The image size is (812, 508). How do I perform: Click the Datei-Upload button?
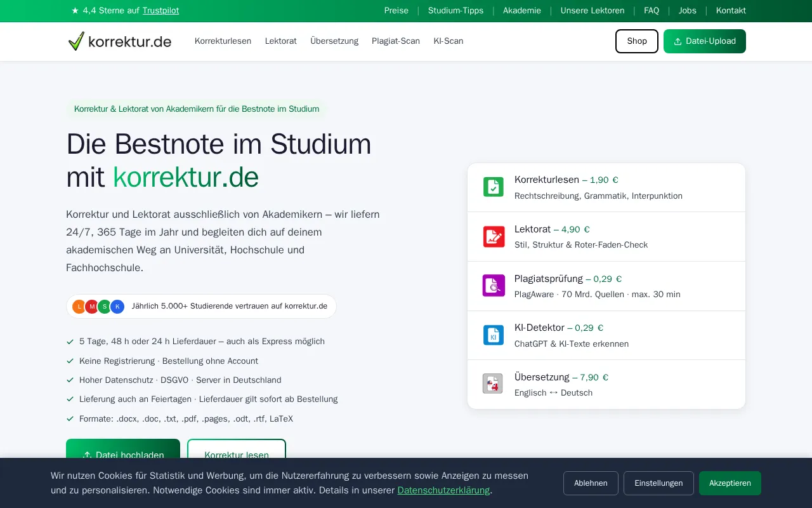click(x=705, y=41)
